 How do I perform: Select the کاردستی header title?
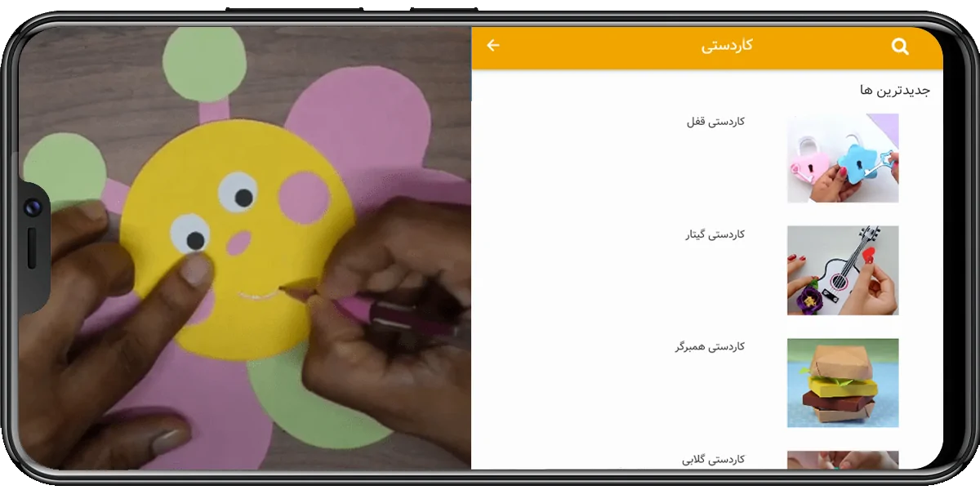pos(727,46)
